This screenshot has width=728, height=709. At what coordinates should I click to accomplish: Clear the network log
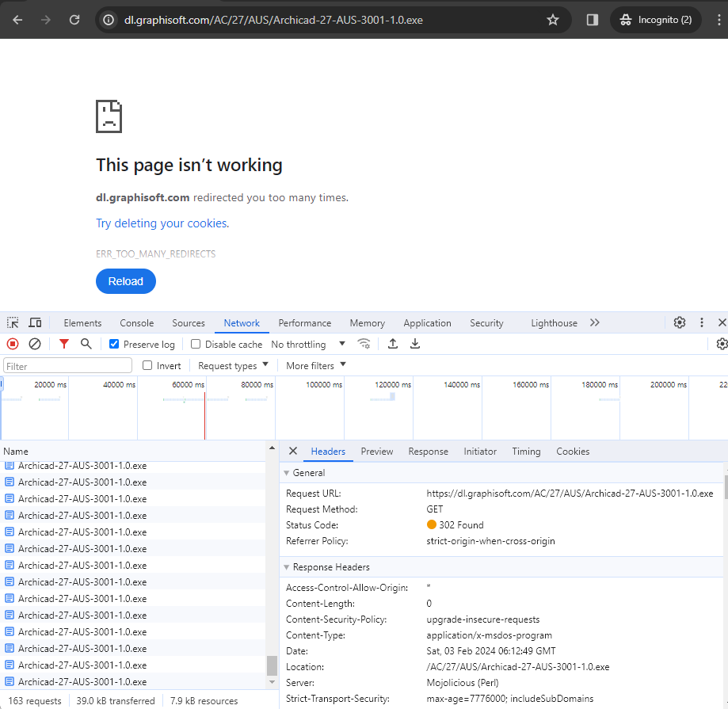[35, 344]
